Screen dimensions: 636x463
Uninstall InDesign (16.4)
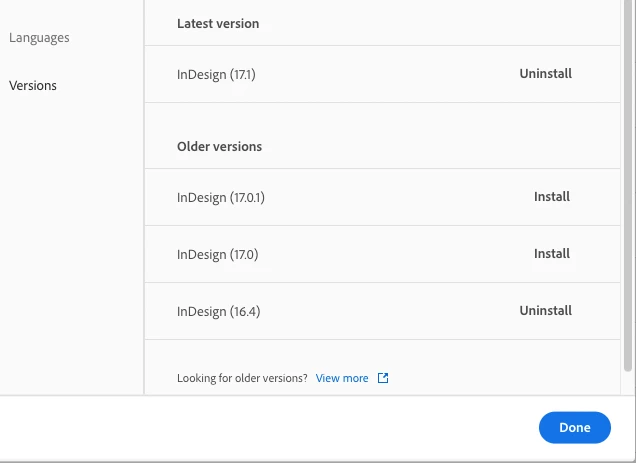click(546, 310)
